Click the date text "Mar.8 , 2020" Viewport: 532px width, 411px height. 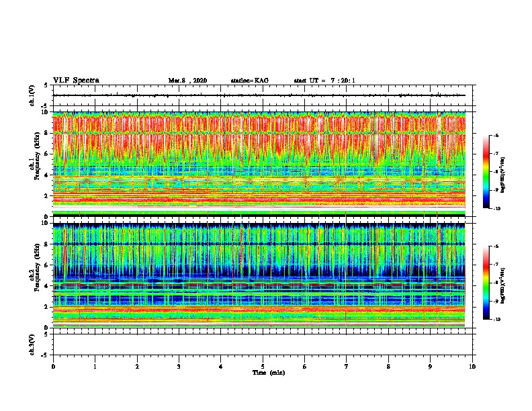click(187, 81)
